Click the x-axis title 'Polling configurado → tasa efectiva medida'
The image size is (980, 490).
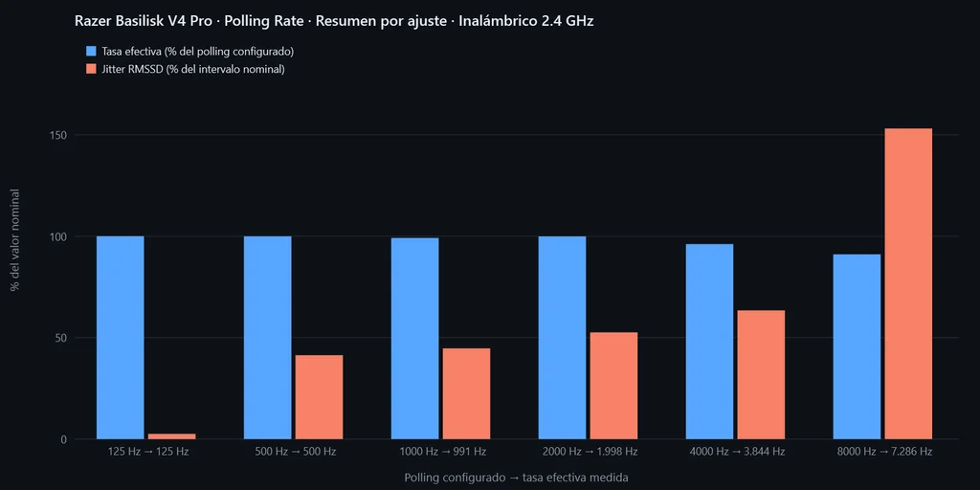(516, 478)
